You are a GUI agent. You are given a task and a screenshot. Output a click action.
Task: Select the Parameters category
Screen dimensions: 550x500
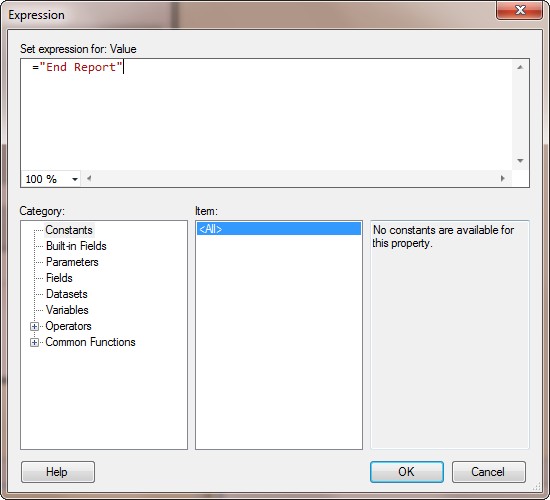[x=72, y=262]
